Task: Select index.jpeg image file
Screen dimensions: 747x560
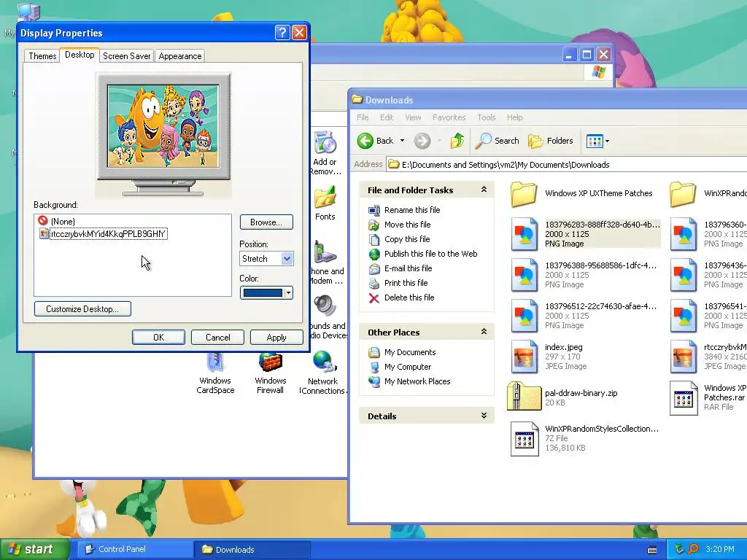Action: (x=548, y=356)
